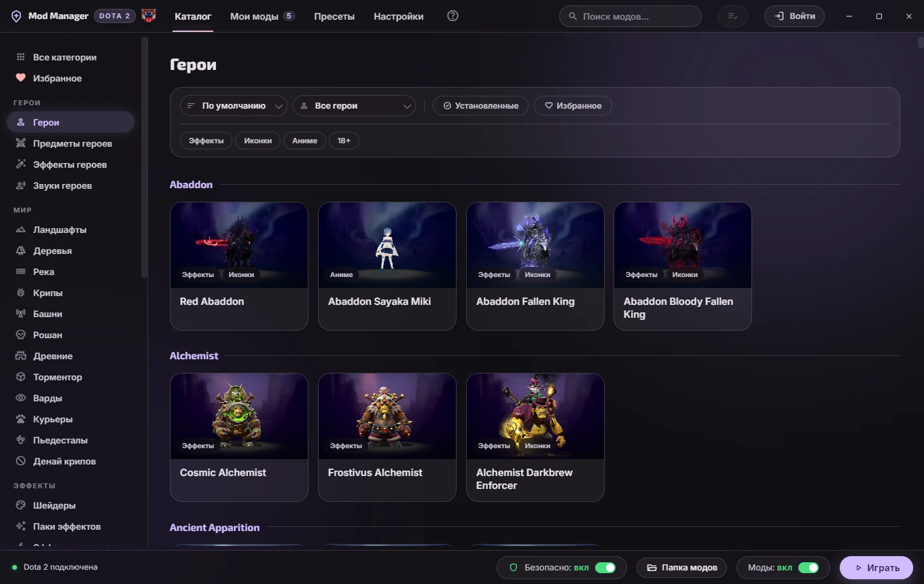Click the Cosmic Alchemist card title

[x=223, y=473]
